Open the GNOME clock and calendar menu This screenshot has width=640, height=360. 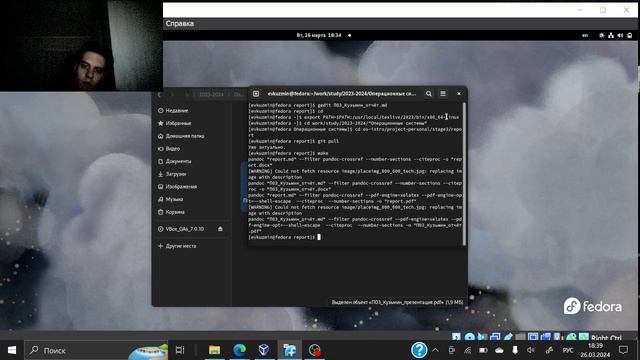pos(319,36)
